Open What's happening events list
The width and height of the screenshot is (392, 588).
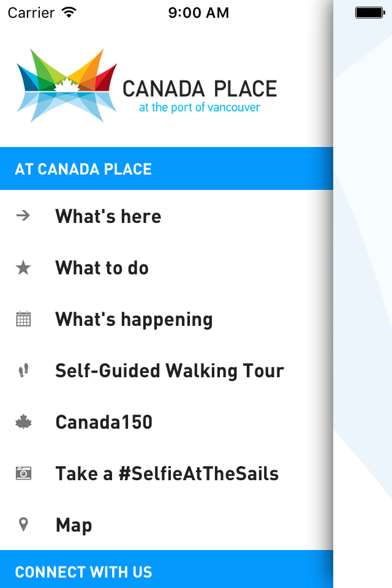[134, 319]
